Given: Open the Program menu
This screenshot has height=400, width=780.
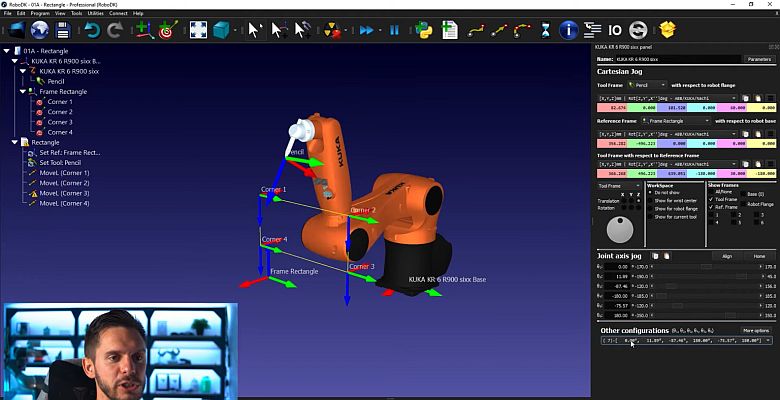Looking at the screenshot, I should tap(40, 13).
